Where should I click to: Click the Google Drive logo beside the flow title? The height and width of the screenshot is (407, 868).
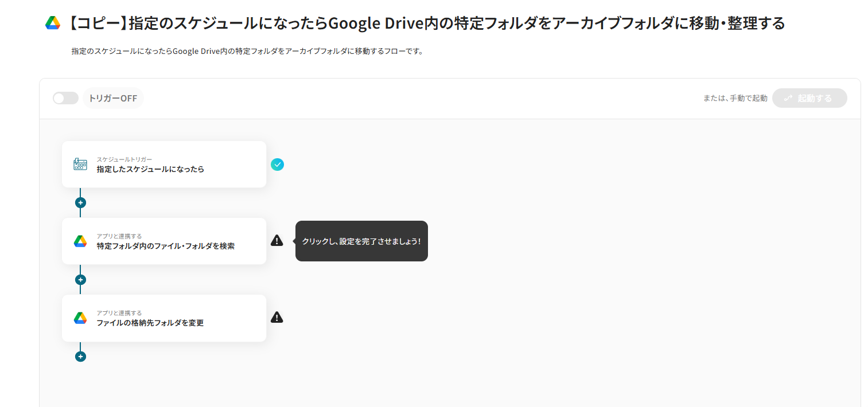(53, 24)
